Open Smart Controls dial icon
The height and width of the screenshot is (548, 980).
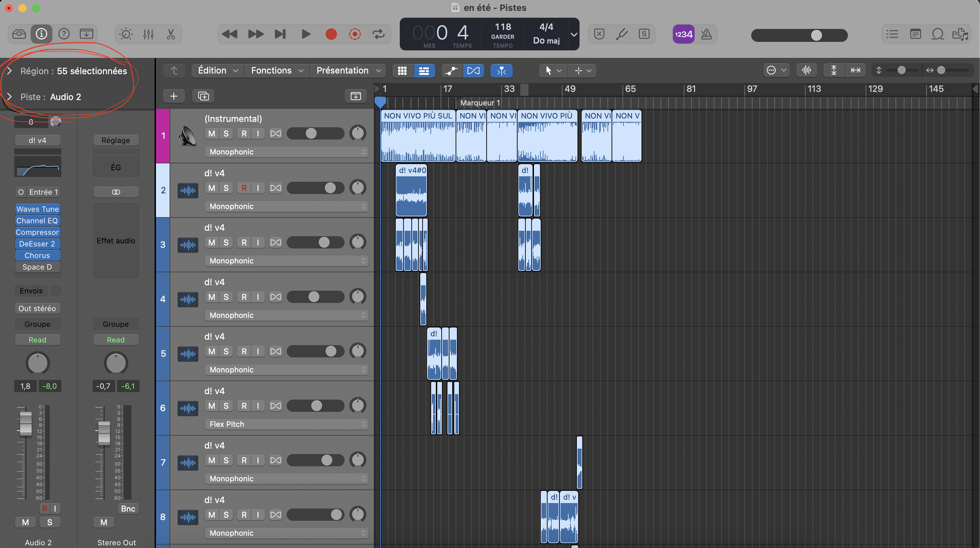(126, 34)
